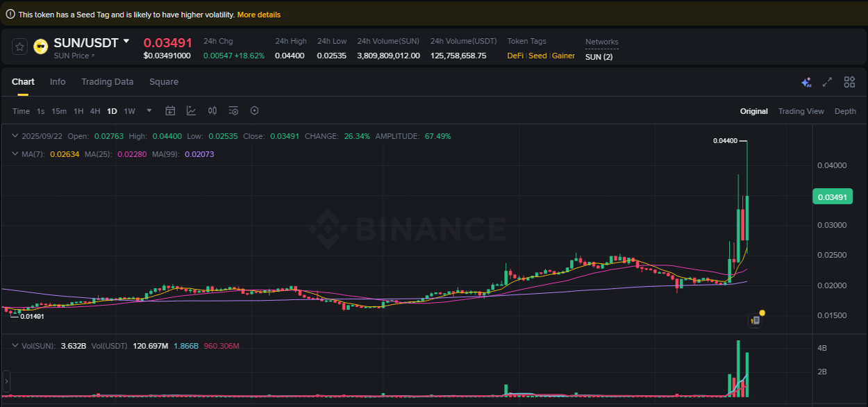The width and height of the screenshot is (868, 407).
Task: Open the chart settings hexagon icon
Action: point(253,110)
